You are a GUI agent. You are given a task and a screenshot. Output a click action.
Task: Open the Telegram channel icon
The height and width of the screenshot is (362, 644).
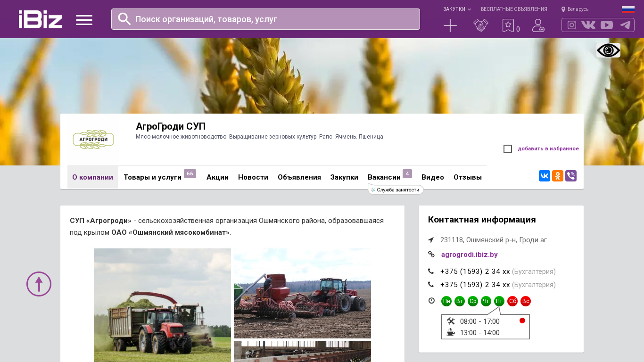click(x=625, y=25)
